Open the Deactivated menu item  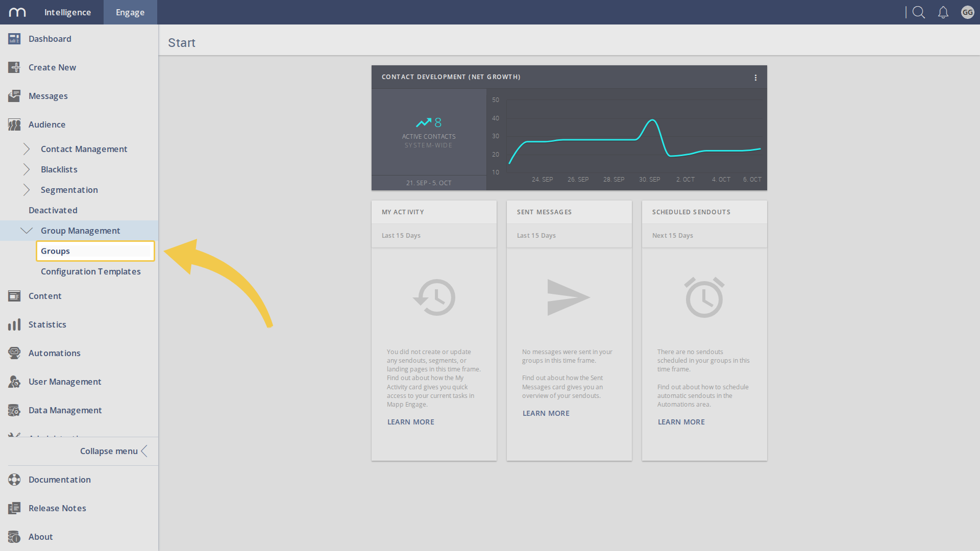(53, 210)
